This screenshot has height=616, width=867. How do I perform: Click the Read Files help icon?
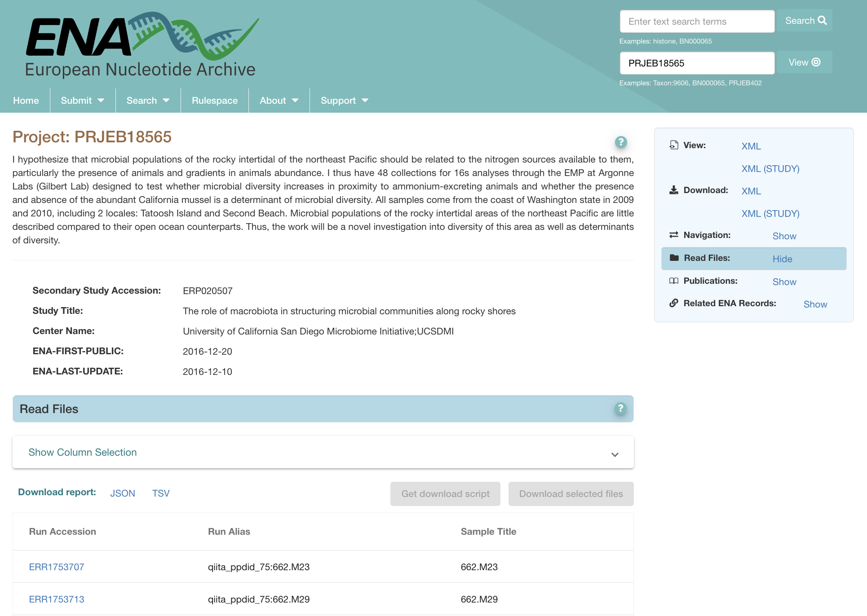coord(620,409)
